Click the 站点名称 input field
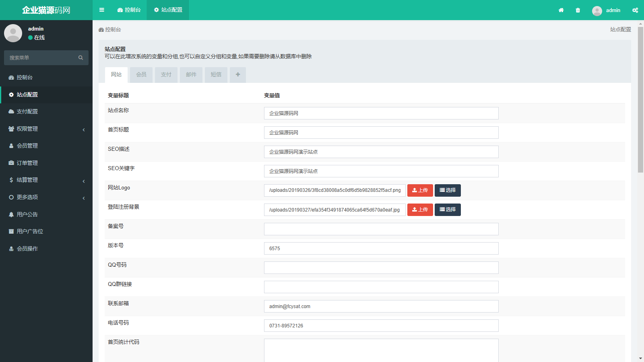 coord(381,113)
